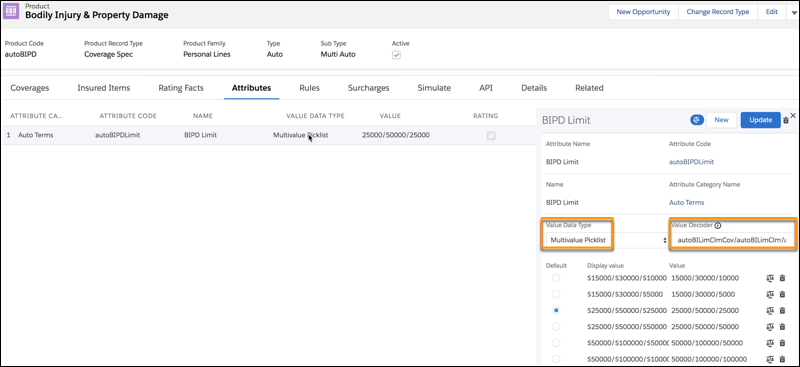Click the Rating column header
800x367 pixels.
tap(486, 116)
